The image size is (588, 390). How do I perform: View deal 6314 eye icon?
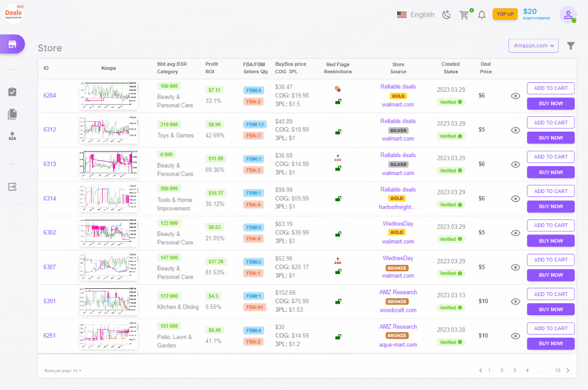[x=516, y=199]
